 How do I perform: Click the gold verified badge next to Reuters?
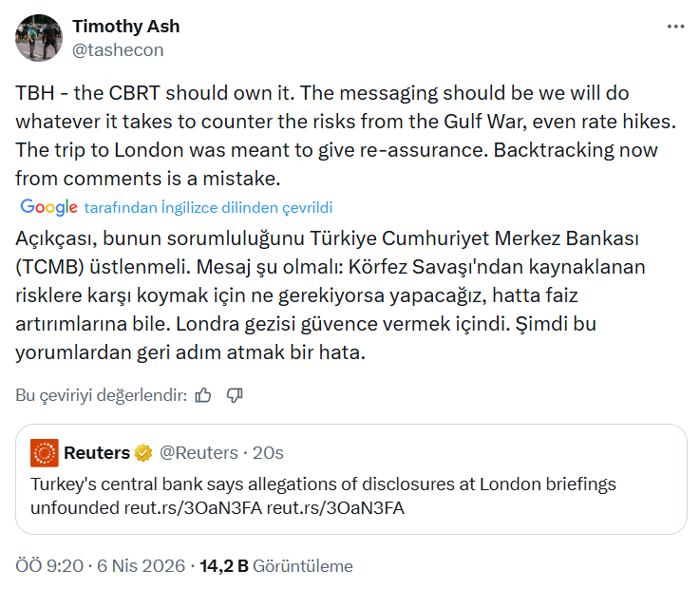click(x=143, y=452)
